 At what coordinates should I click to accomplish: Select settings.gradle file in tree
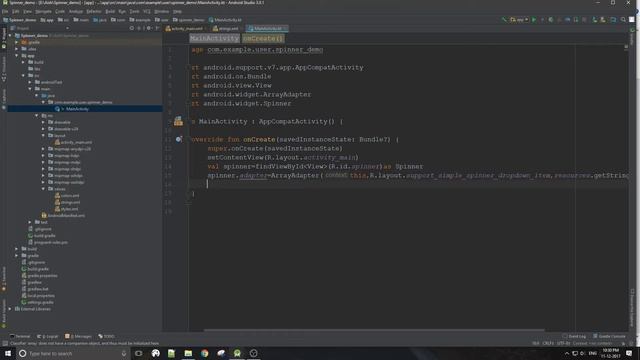pos(40,302)
